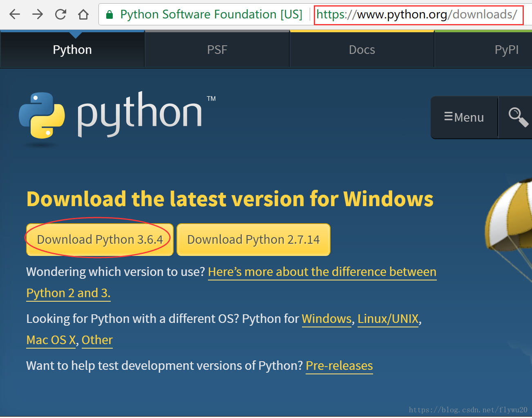
Task: Open search with magnifying glass icon
Action: click(x=518, y=117)
